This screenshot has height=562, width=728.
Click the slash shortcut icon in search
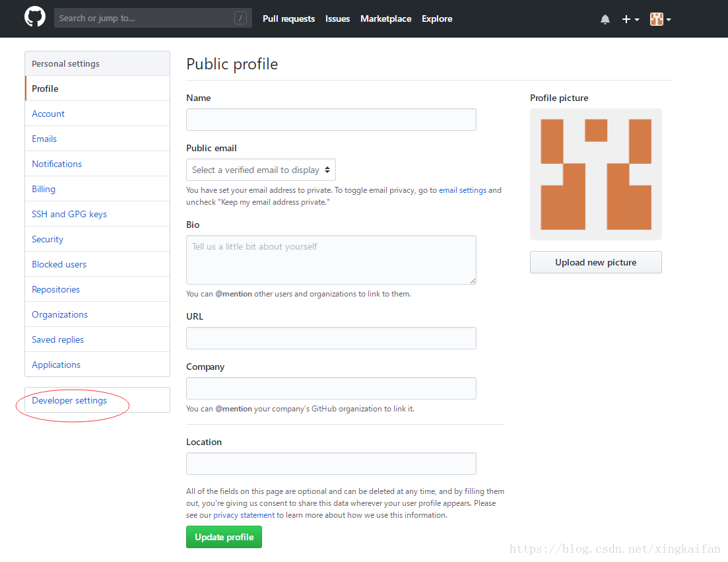240,18
